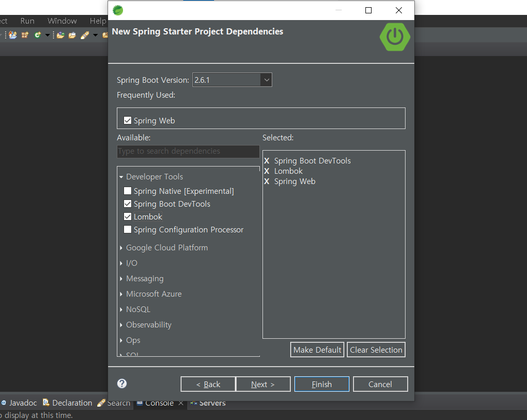Expand the NoSQL category

click(x=121, y=309)
